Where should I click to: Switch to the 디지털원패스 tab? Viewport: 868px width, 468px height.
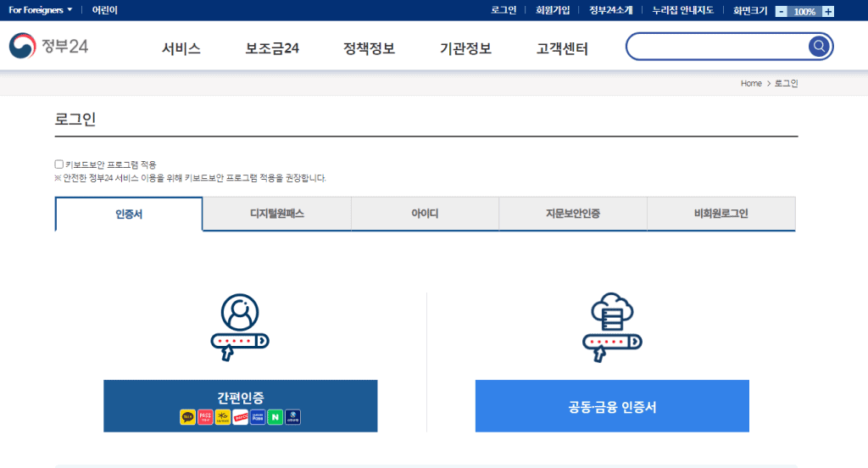tap(277, 214)
